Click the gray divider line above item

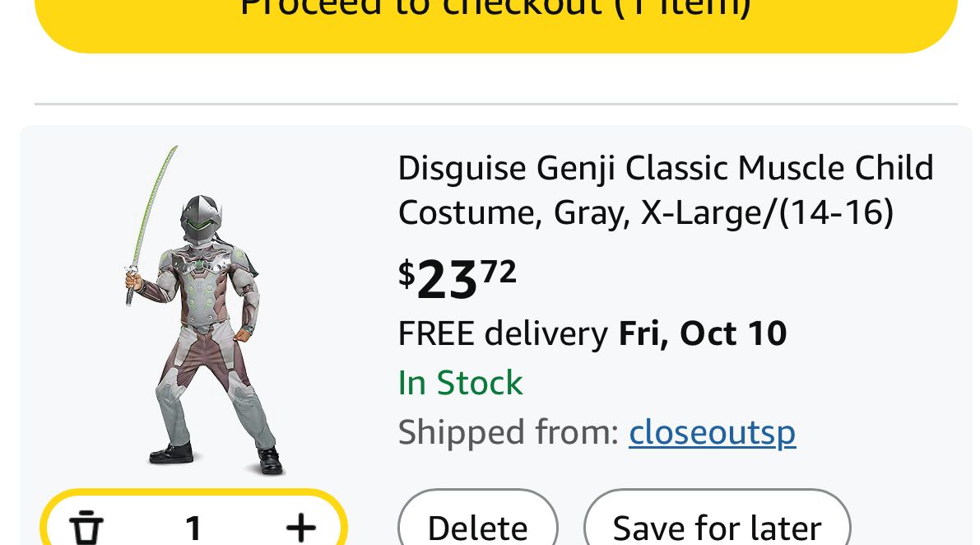[x=495, y=105]
